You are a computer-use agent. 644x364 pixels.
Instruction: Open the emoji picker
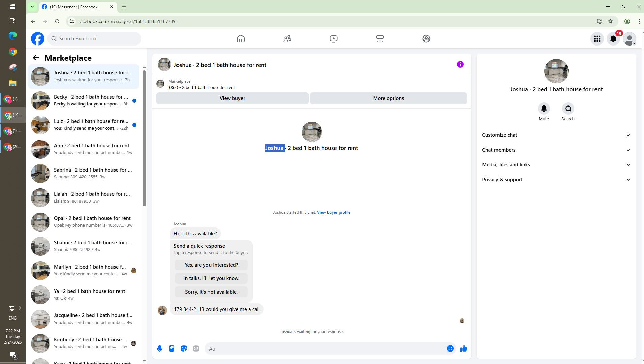[450, 348]
